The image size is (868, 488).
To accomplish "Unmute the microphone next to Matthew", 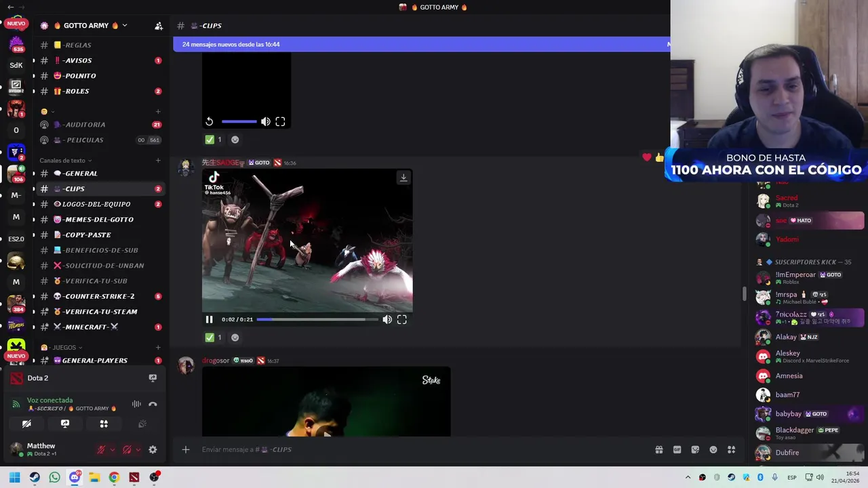I will point(102,449).
